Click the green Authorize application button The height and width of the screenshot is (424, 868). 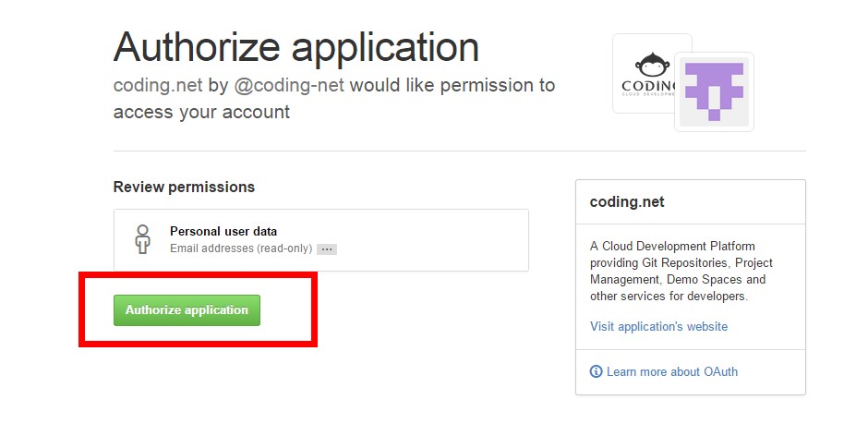187,310
